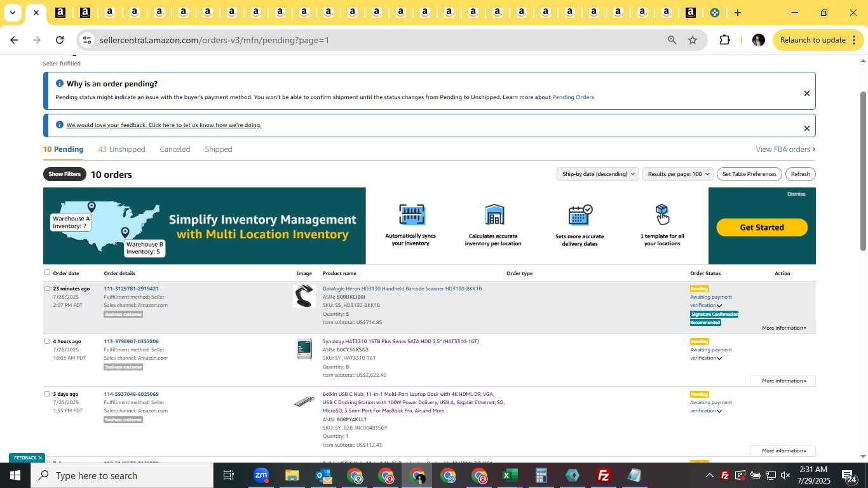This screenshot has width=868, height=488.
Task: Open Windows Task View
Action: 229,475
